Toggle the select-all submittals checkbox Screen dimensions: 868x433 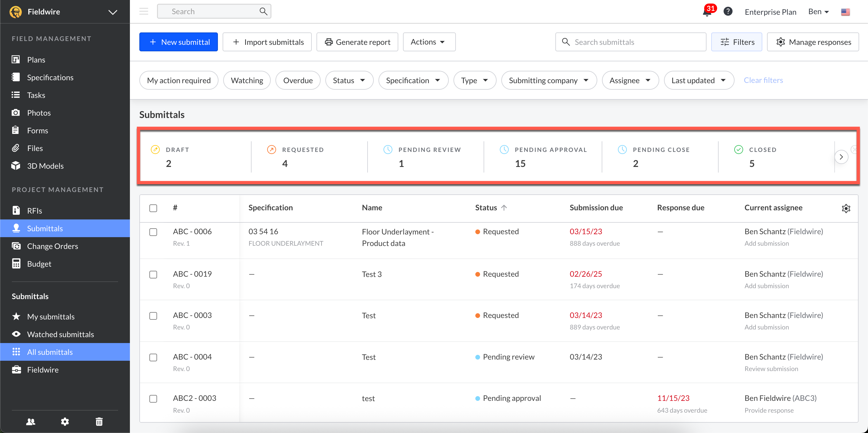[x=153, y=208]
